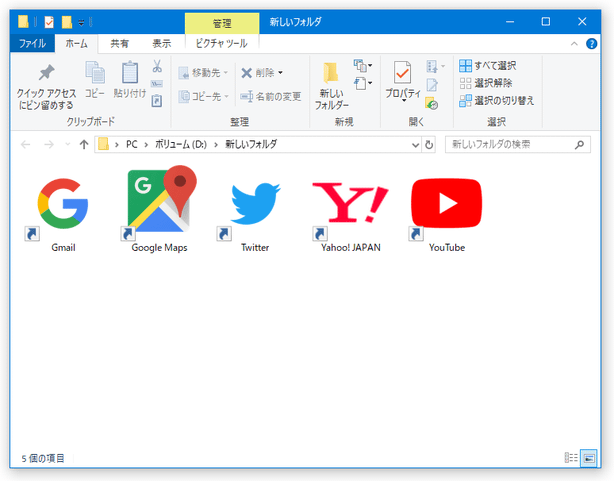Click the Paste shortcut icon
The height and width of the screenshot is (481, 614).
[x=157, y=101]
